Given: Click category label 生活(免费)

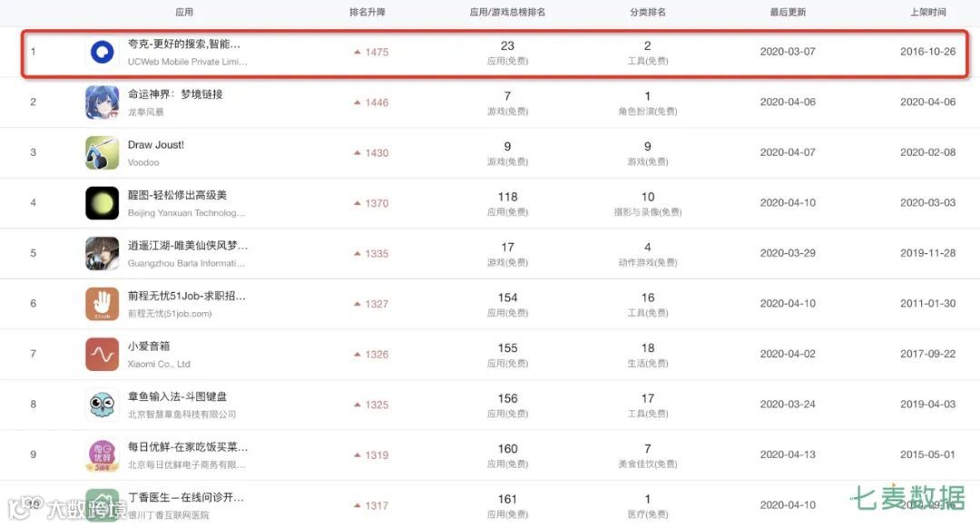Looking at the screenshot, I should [x=648, y=364].
